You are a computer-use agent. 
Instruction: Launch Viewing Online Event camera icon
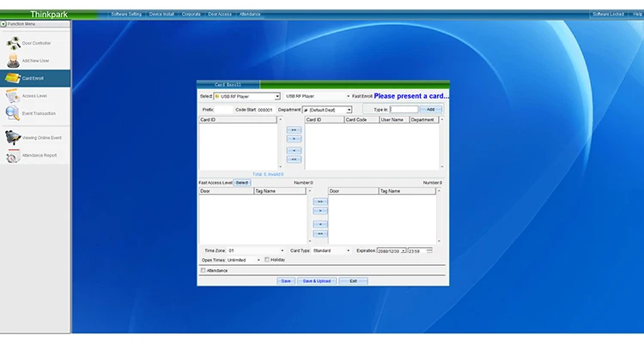(x=13, y=137)
